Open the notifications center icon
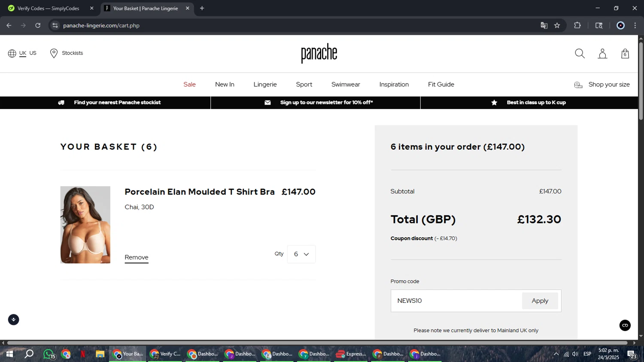644x362 pixels. pyautogui.click(x=632, y=354)
